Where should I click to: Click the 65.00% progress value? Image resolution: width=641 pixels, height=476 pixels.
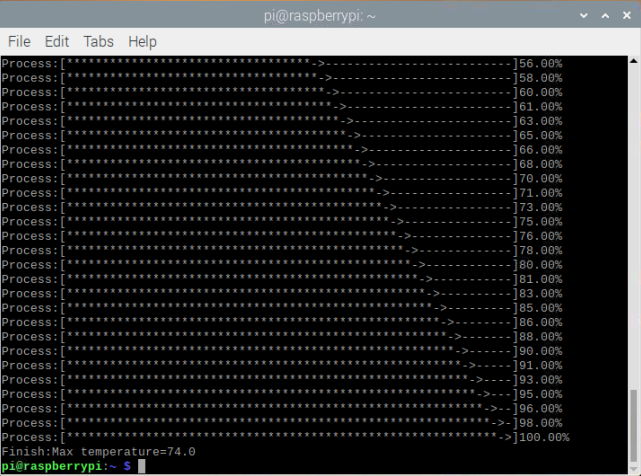pyautogui.click(x=540, y=136)
